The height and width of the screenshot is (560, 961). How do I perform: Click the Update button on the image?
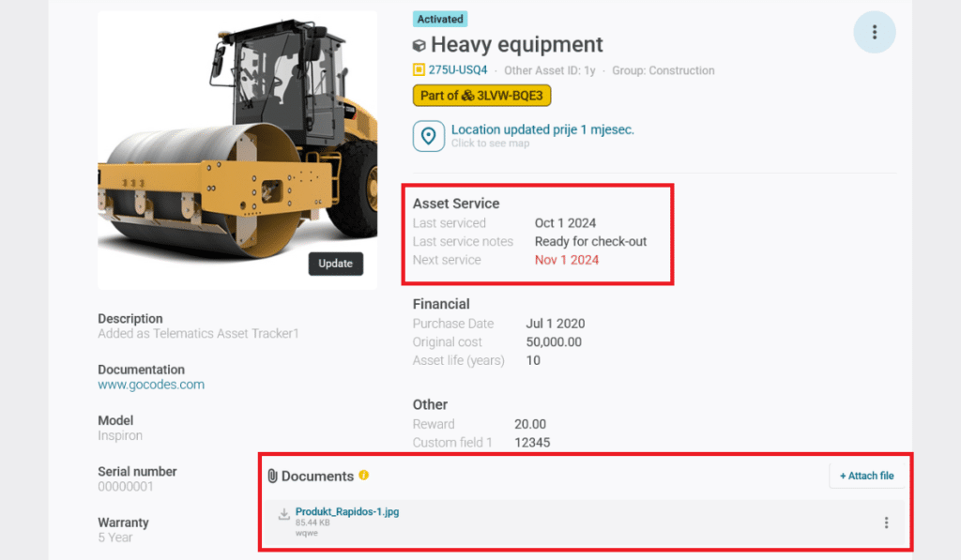335,264
